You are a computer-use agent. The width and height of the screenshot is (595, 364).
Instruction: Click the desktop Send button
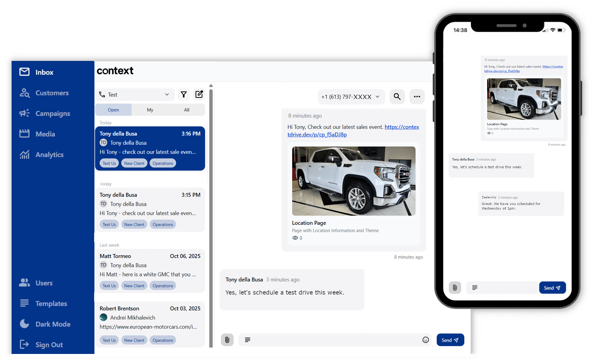[450, 340]
